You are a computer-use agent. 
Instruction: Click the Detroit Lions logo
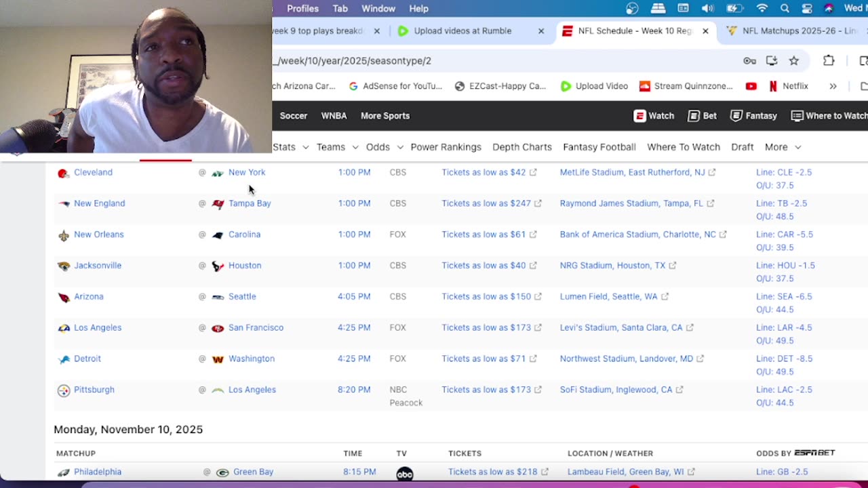[x=63, y=360]
